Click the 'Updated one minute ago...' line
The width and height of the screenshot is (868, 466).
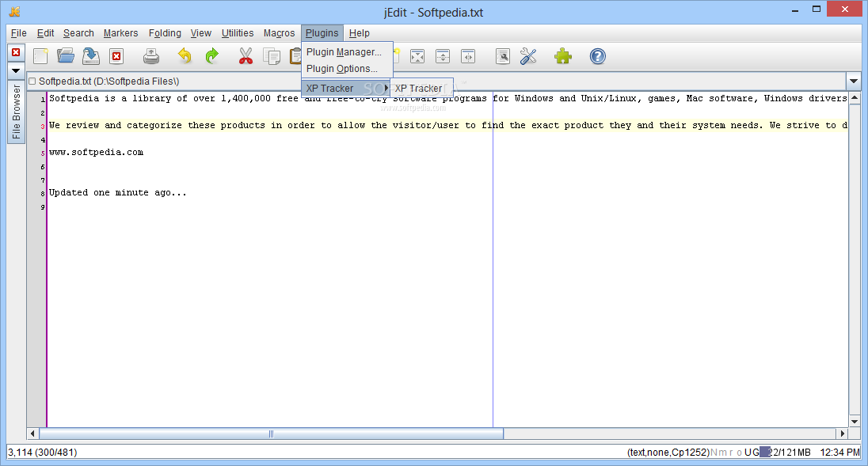[118, 192]
